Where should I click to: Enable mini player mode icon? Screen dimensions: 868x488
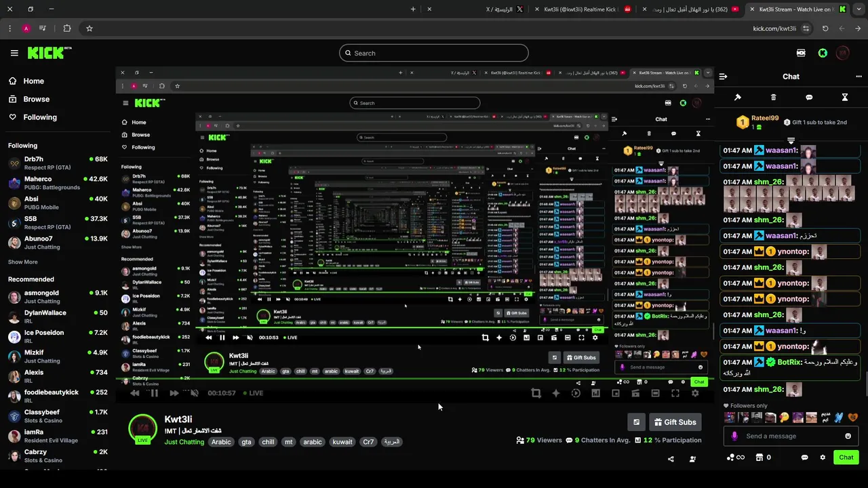click(x=616, y=393)
